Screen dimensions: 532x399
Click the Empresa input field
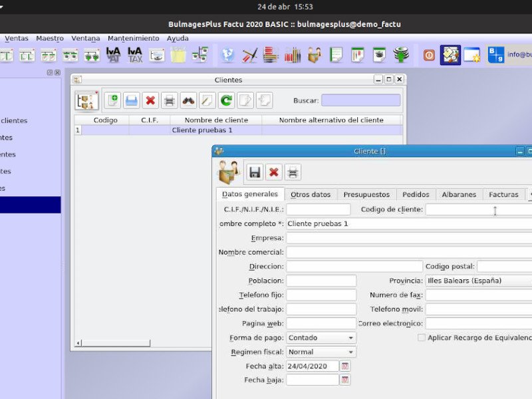409,238
